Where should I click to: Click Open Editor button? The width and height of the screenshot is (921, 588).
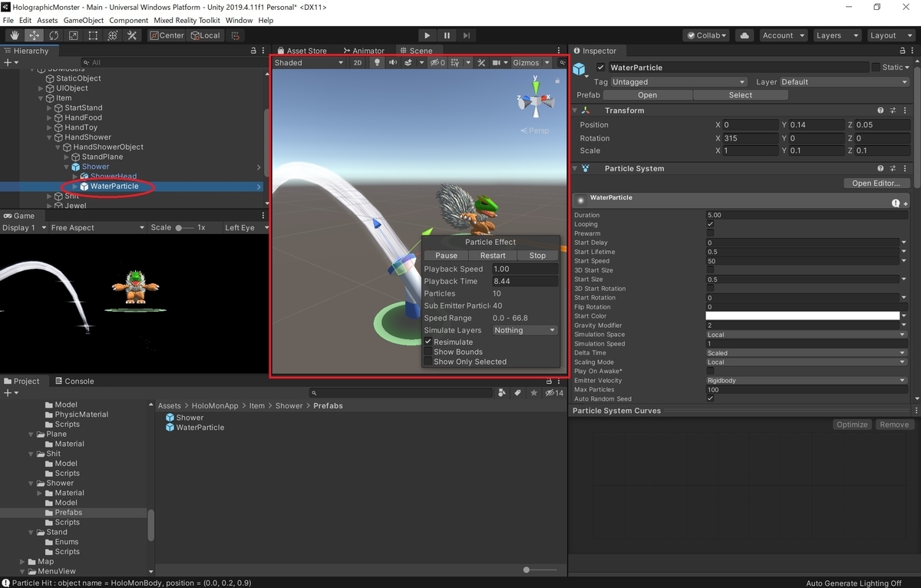(x=876, y=183)
